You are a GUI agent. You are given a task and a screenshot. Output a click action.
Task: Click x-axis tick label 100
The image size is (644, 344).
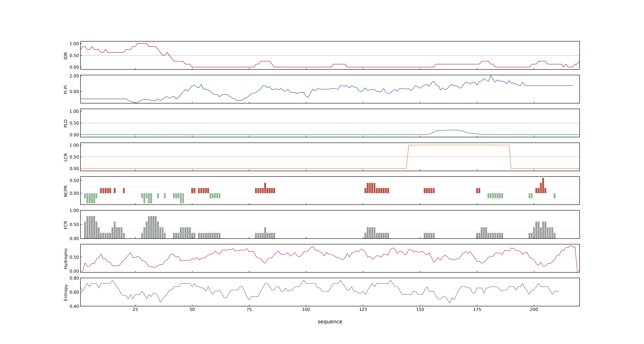pos(306,309)
